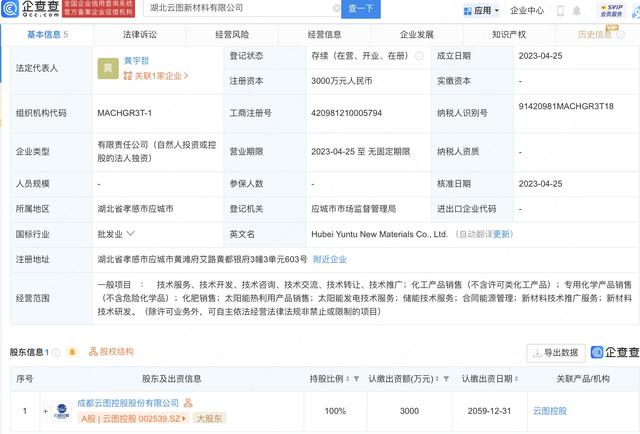This screenshot has width=640, height=434.
Task: Switch to 经营信息 tab
Action: pyautogui.click(x=324, y=35)
